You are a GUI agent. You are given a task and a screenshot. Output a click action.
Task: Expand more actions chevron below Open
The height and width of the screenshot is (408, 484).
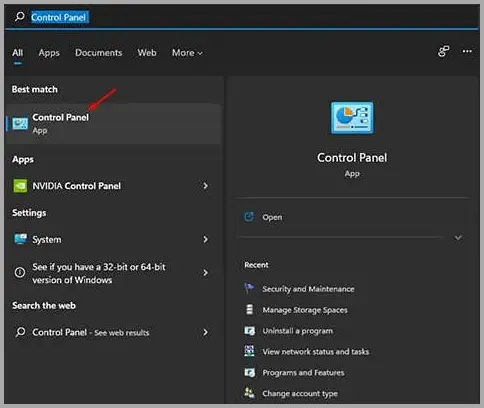pyautogui.click(x=458, y=238)
